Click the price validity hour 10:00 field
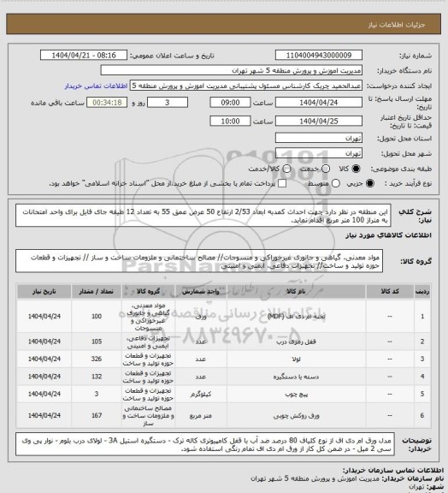 pos(230,121)
